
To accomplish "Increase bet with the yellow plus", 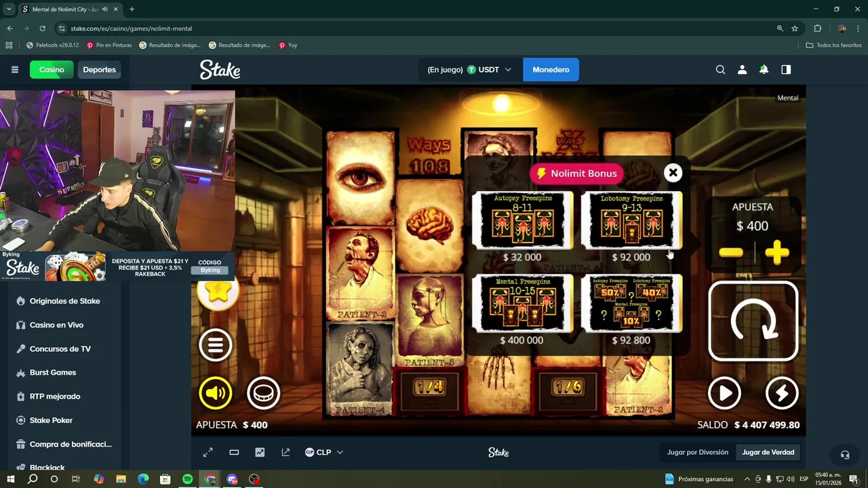I will pos(776,253).
